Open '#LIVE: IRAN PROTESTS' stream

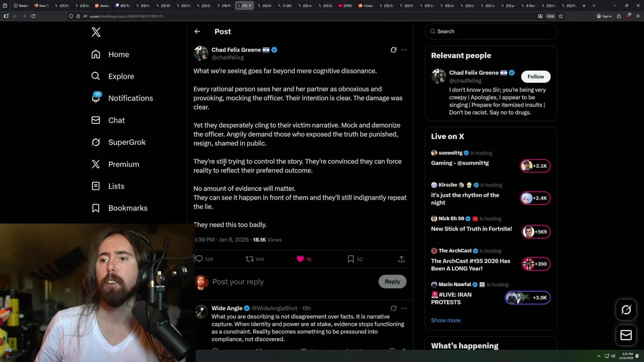[451, 298]
